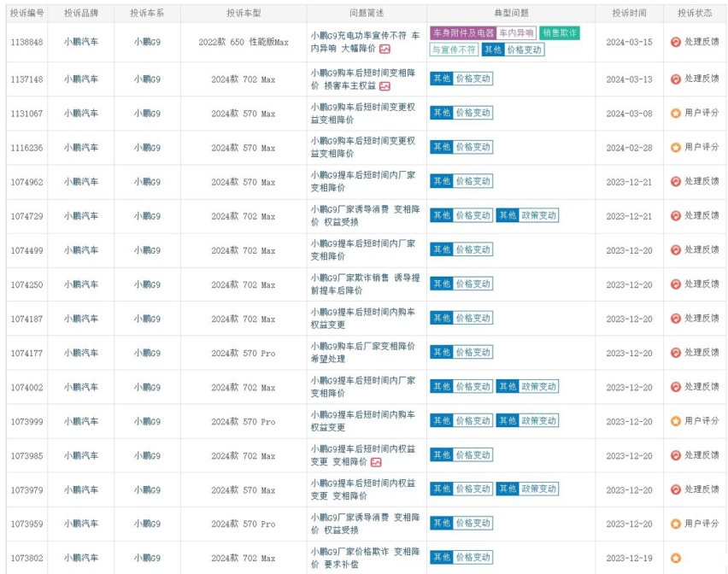Screen dimensions: 728x574
Task: Open complaint 小鹏G9厂家欺诈销售 诱导提前提车后降价
Action: coord(365,284)
